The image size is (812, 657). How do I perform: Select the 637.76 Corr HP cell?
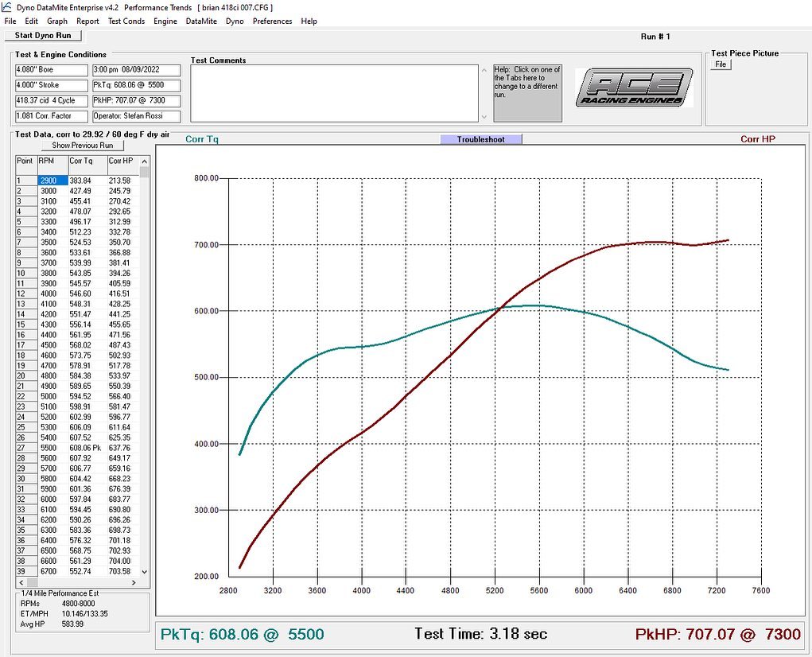[x=123, y=448]
